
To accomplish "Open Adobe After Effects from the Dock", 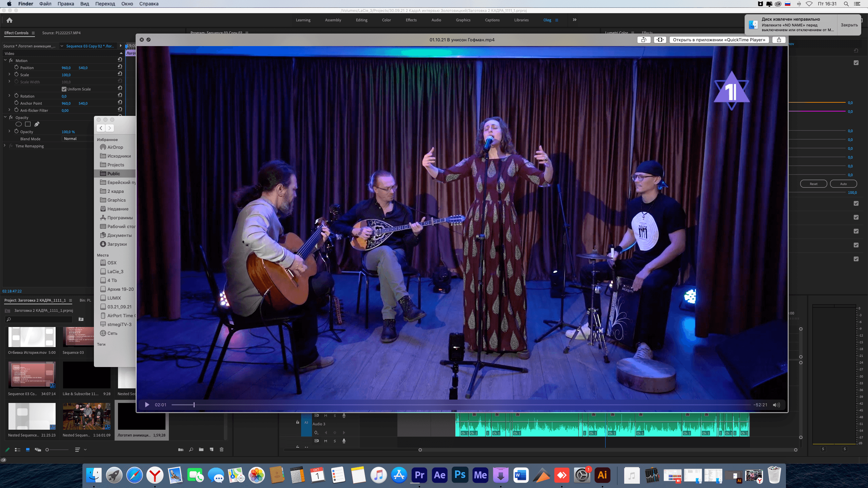I will coord(440,475).
